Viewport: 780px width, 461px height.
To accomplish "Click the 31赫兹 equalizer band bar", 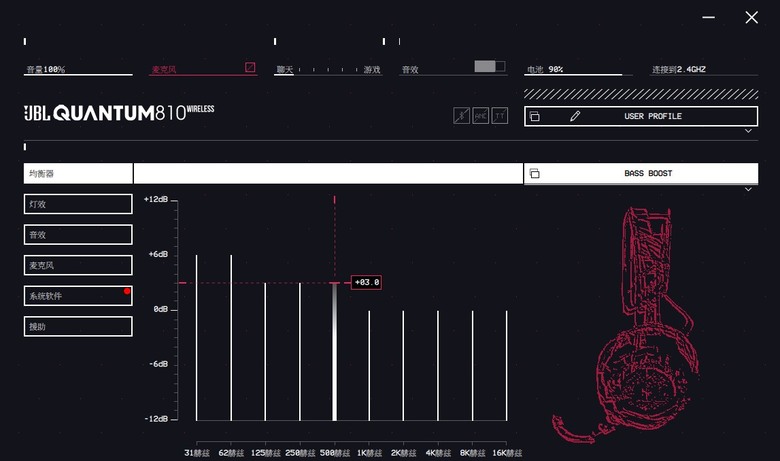I will pos(196,338).
